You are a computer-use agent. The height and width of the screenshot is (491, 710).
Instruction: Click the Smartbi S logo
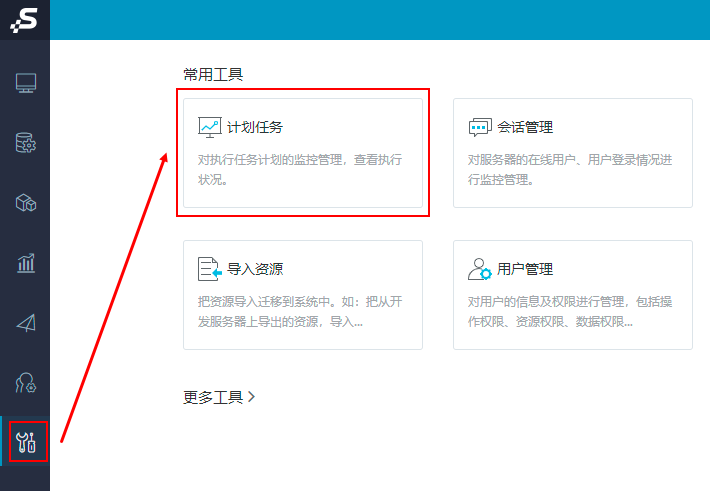coord(24,20)
